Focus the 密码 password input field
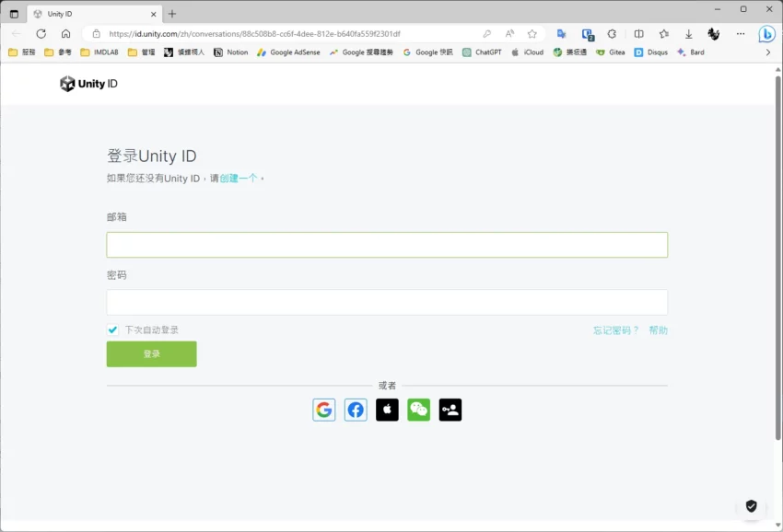This screenshot has width=783, height=532. [387, 303]
